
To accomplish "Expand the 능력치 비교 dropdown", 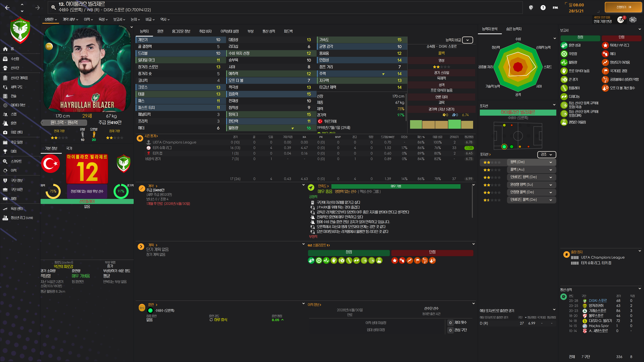I will point(467,40).
